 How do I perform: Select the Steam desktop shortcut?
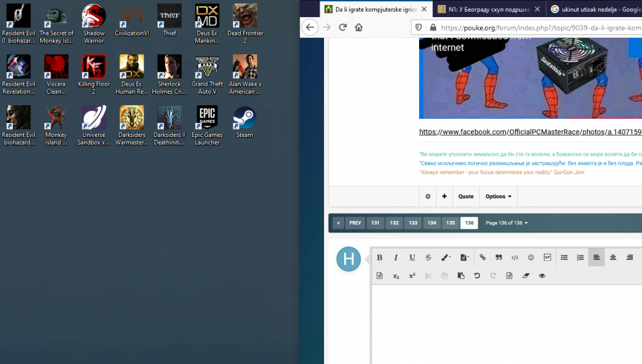[244, 122]
